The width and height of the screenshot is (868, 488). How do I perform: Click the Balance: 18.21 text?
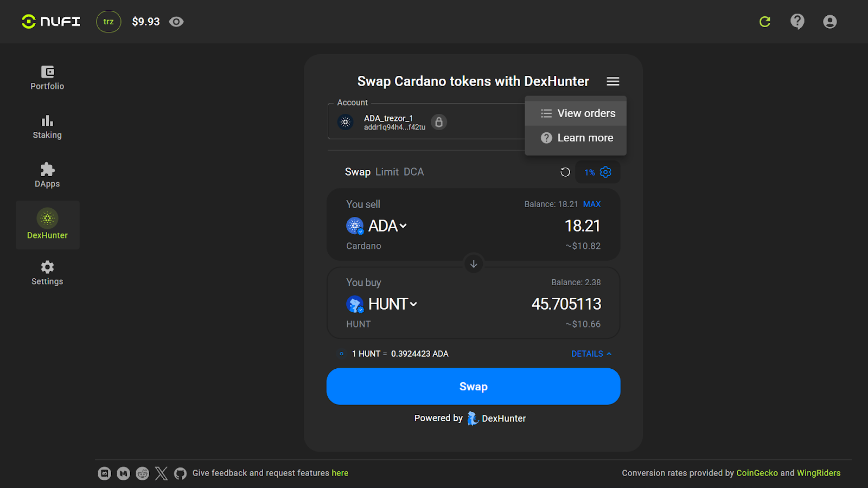pyautogui.click(x=551, y=204)
